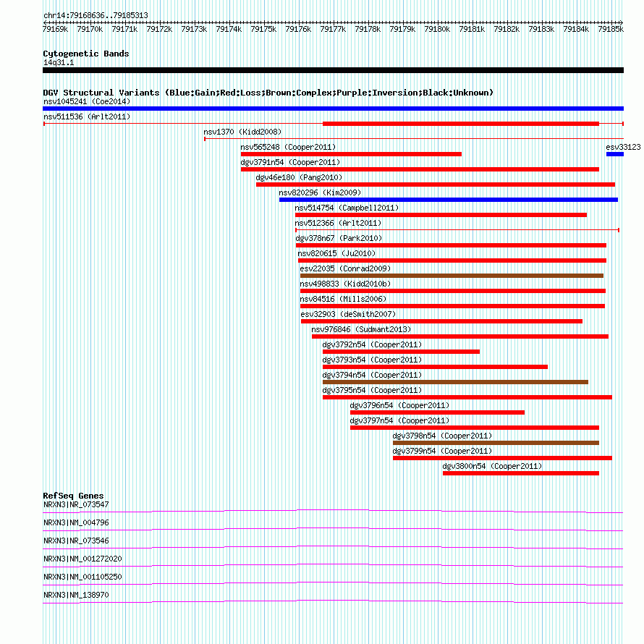This screenshot has width=644, height=644.
Task: Click the chr14:79168636..79185313 coordinates text
Action: click(96, 16)
